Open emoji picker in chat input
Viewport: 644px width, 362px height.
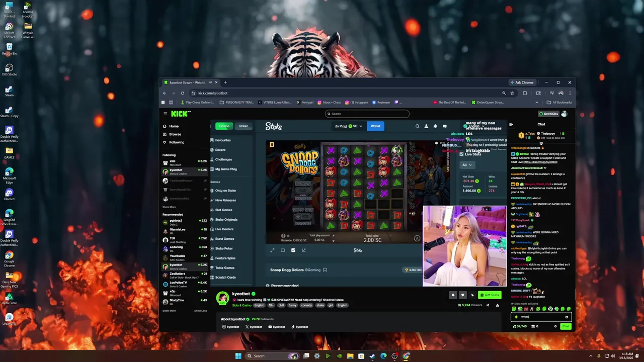coord(567,317)
